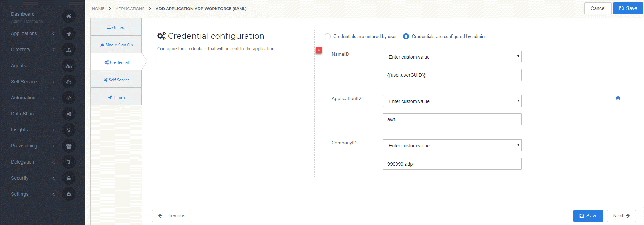The height and width of the screenshot is (225, 644).
Task: Select the Credential tab
Action: (116, 62)
